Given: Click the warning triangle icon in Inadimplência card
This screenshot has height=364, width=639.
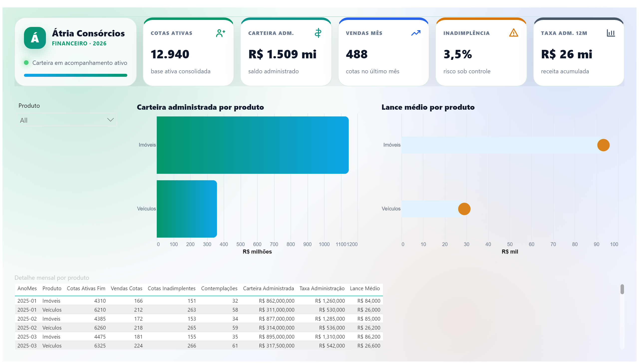Looking at the screenshot, I should [513, 33].
